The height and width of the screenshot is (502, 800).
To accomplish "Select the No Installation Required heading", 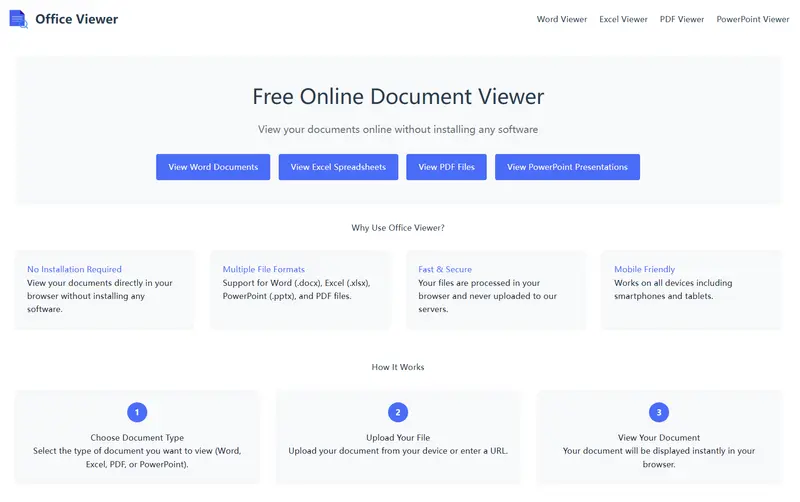I will pos(74,269).
